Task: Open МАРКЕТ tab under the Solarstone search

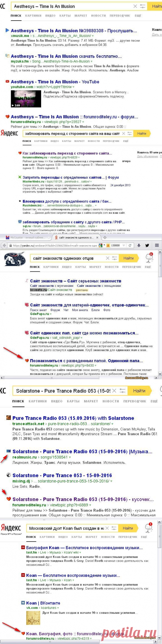Action: point(91,401)
